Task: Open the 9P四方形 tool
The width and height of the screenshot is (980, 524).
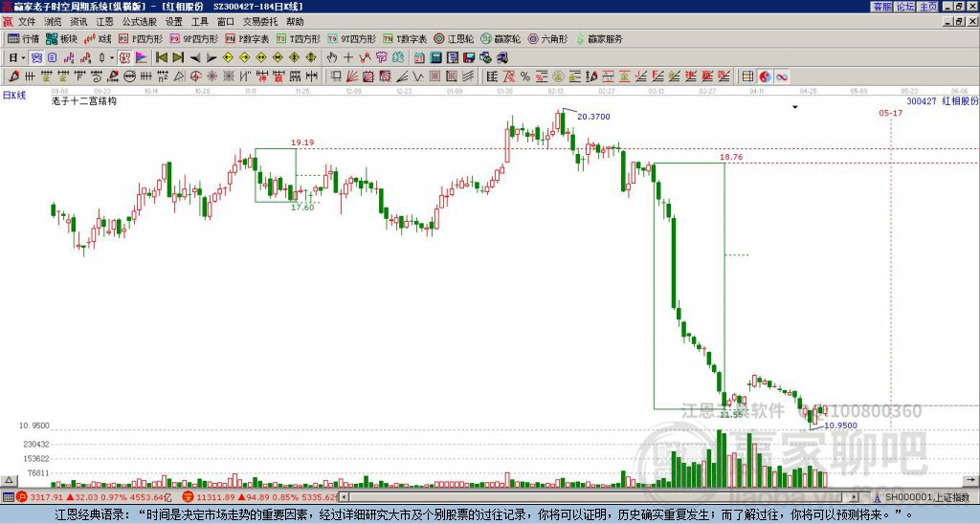Action: 194,38
